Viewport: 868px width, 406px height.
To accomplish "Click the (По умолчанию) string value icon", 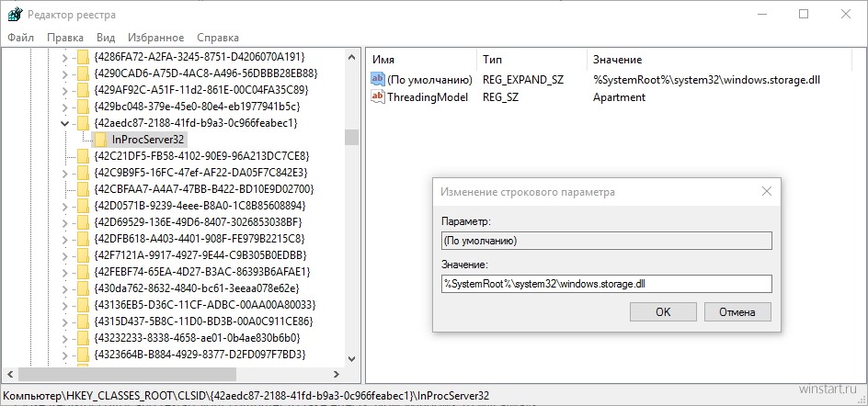I will coord(378,80).
